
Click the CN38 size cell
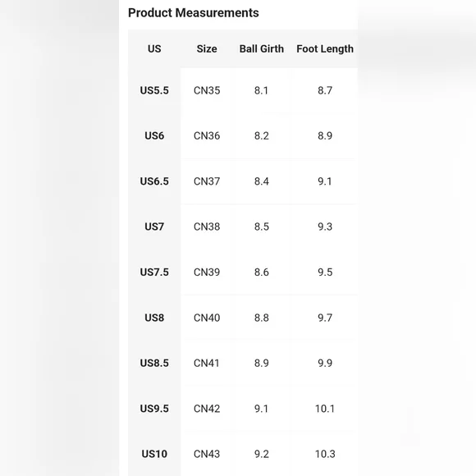click(x=207, y=227)
